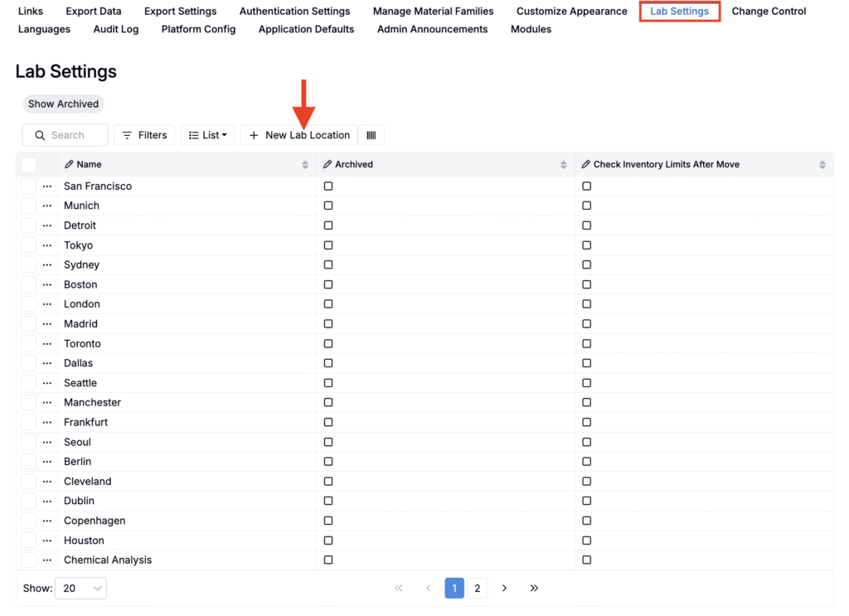Viewport: 849px width, 616px height.
Task: Sort by Check Inventory Limits After Move arrows
Action: [822, 165]
